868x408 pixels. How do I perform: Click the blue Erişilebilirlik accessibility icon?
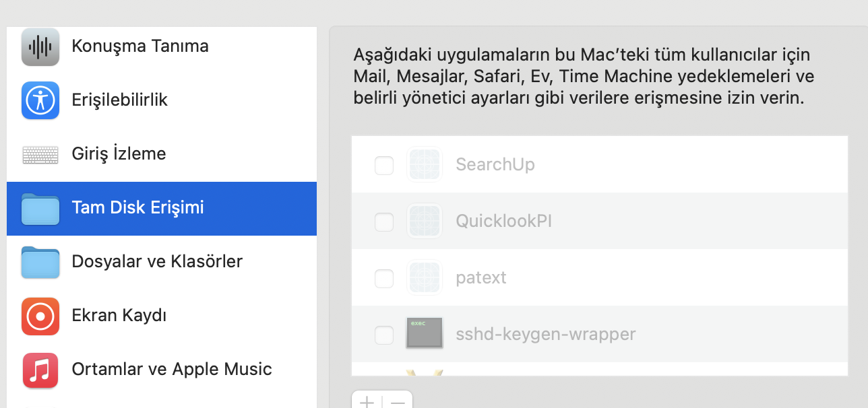(40, 100)
